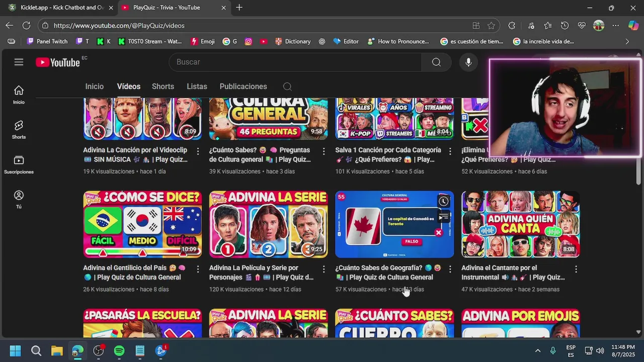Add Geografía video to queue icon
This screenshot has height=362, width=644.
pyautogui.click(x=443, y=217)
